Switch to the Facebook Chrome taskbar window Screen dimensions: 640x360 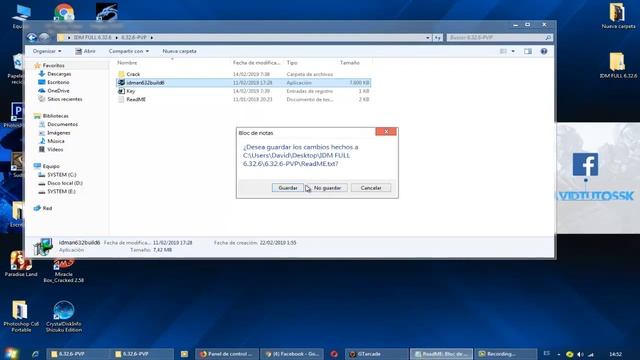coord(292,354)
